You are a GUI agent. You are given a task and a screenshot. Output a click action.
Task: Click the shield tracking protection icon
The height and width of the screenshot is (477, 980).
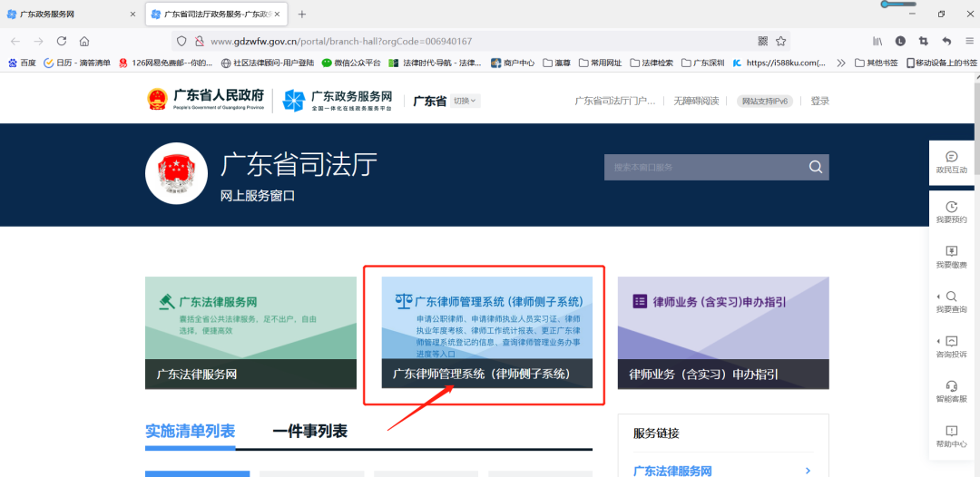(181, 41)
